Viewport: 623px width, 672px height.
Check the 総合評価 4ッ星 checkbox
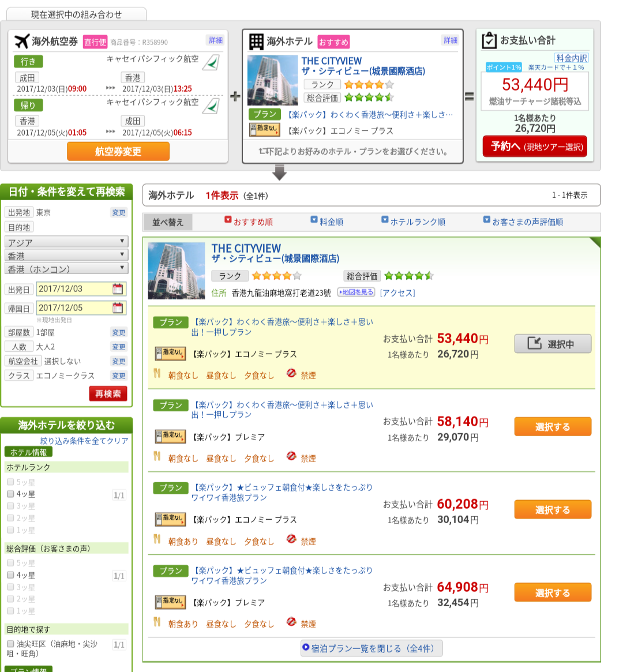(11, 575)
